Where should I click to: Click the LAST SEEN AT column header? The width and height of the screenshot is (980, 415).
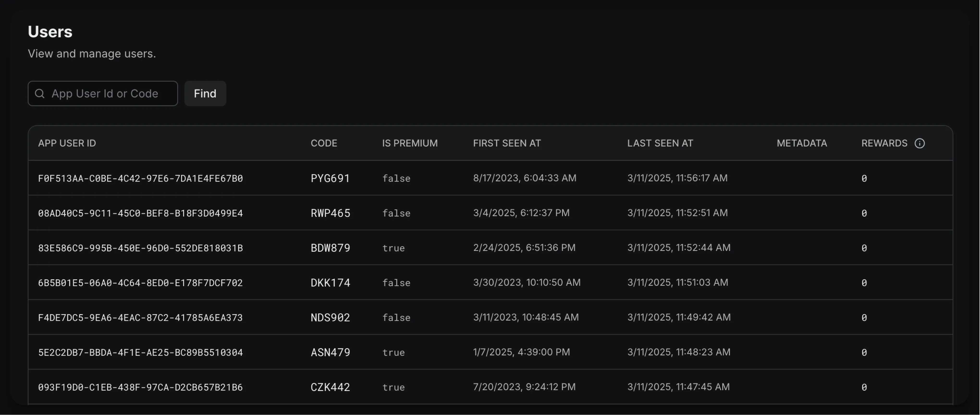660,143
